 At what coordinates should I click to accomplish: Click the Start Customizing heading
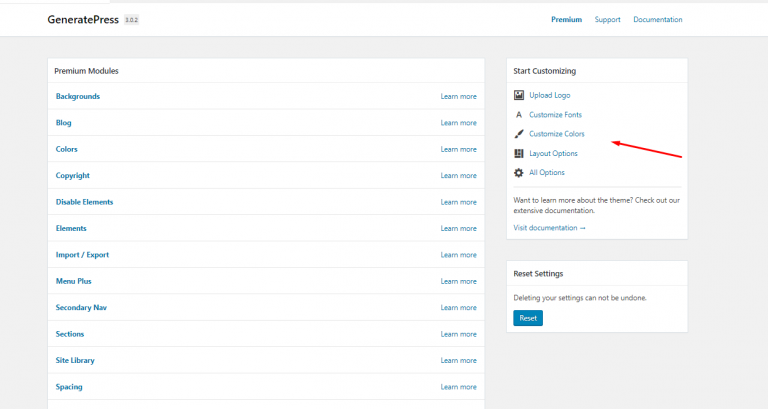[x=545, y=71]
